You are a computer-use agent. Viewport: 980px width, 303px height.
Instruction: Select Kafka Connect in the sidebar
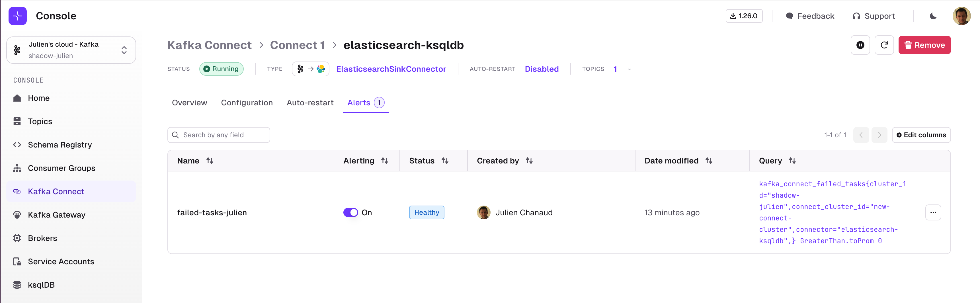pyautogui.click(x=71, y=191)
